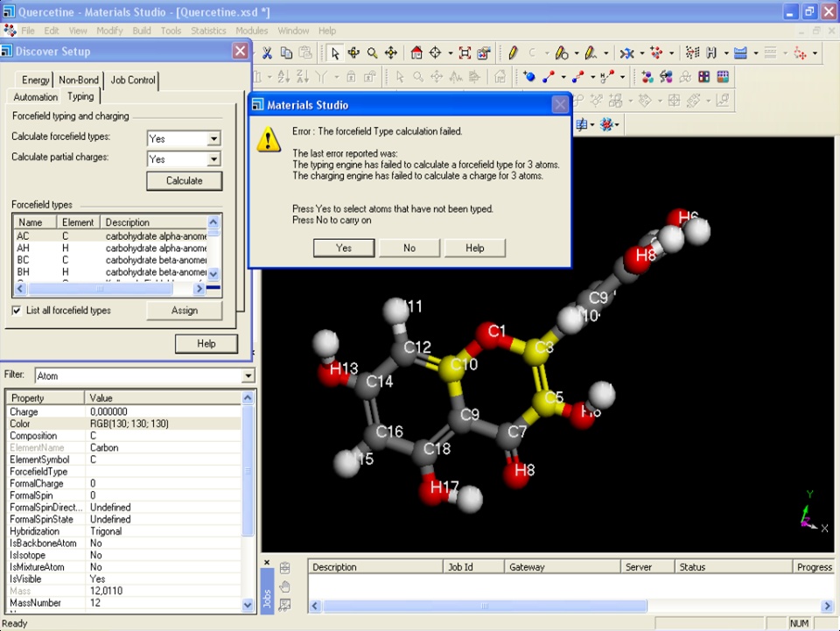The height and width of the screenshot is (631, 840).
Task: Click Help button in Discover Setup
Action: click(x=206, y=344)
